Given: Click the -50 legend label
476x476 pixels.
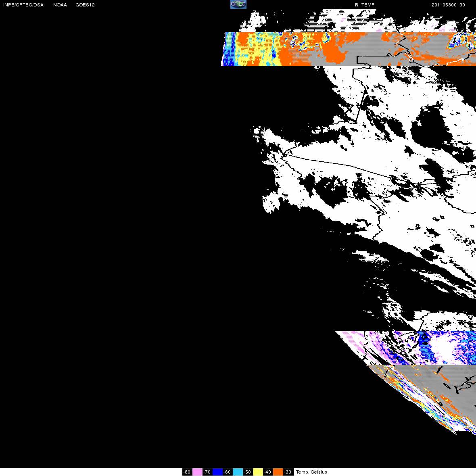Looking at the screenshot, I should (x=247, y=472).
